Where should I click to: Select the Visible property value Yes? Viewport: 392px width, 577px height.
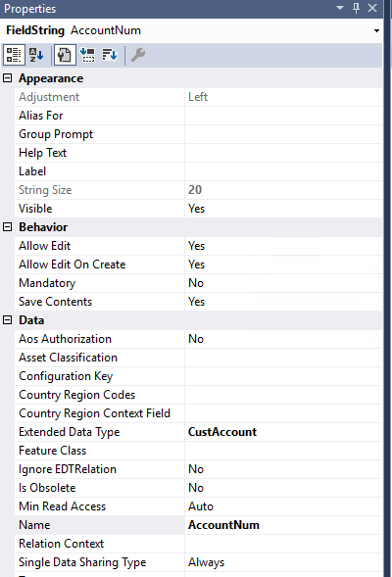click(x=283, y=209)
